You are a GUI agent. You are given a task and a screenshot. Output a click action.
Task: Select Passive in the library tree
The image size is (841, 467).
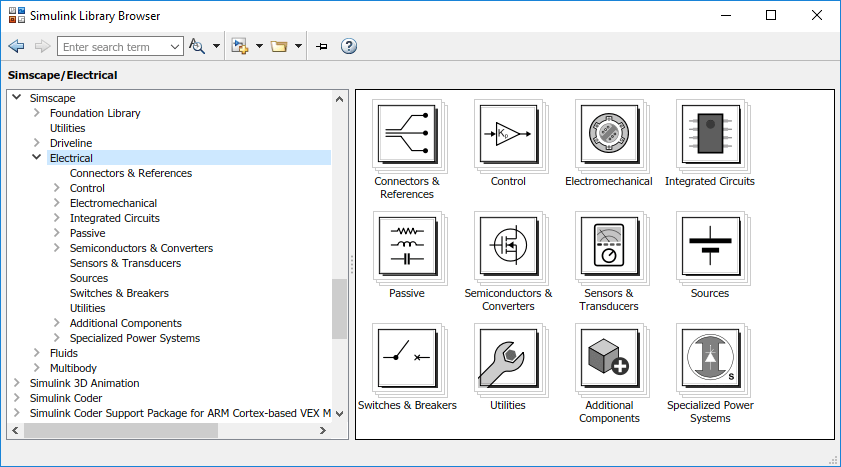(x=87, y=233)
